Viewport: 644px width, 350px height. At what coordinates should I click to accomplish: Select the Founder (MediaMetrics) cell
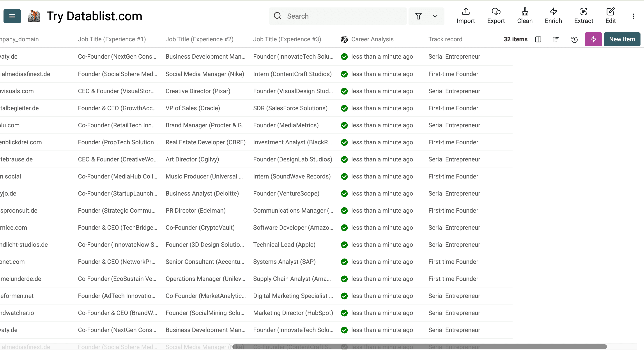286,125
